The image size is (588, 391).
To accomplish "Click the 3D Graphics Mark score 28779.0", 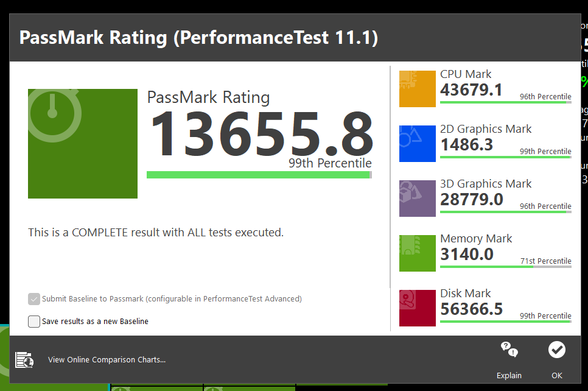I will (472, 199).
